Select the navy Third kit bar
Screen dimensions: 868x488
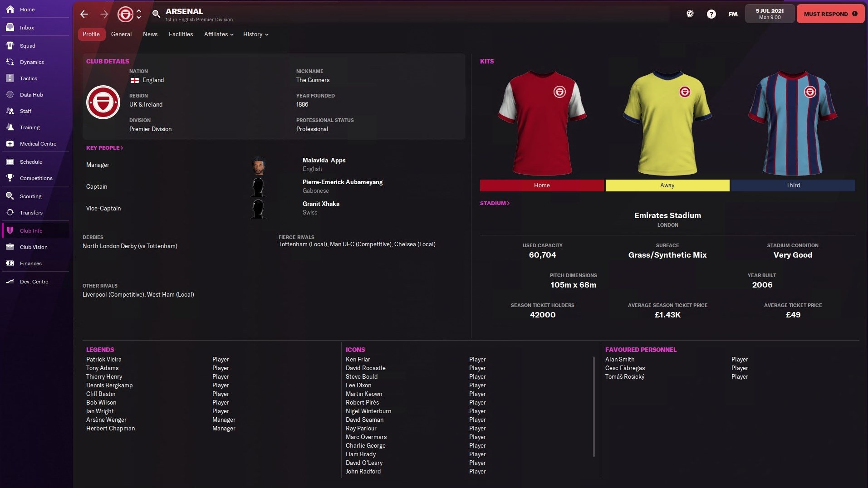pos(793,185)
